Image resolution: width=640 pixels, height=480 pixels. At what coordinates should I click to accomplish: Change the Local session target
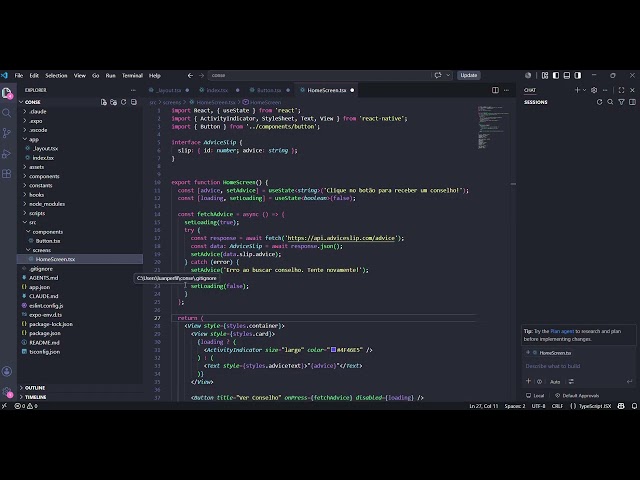(535, 396)
